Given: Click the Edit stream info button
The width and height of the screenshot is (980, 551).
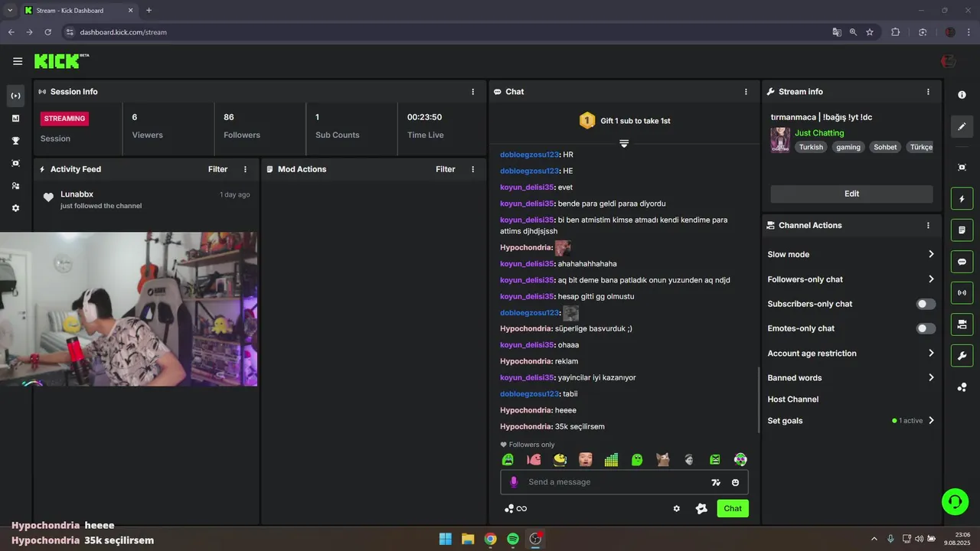Looking at the screenshot, I should click(x=851, y=194).
